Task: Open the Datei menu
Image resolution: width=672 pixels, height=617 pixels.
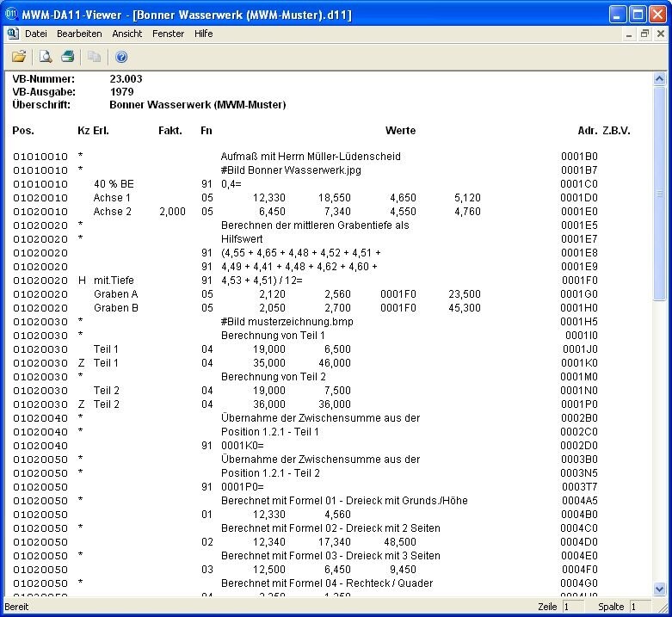Action: point(36,34)
